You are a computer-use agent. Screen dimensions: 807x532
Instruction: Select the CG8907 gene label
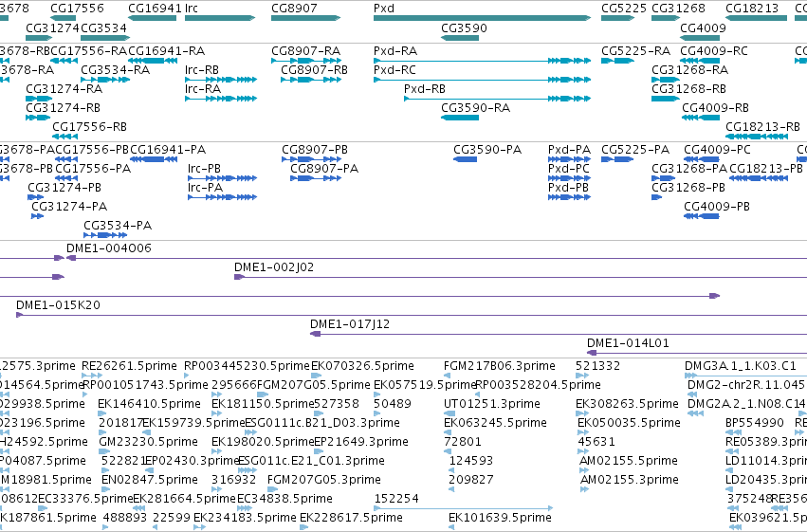point(294,9)
